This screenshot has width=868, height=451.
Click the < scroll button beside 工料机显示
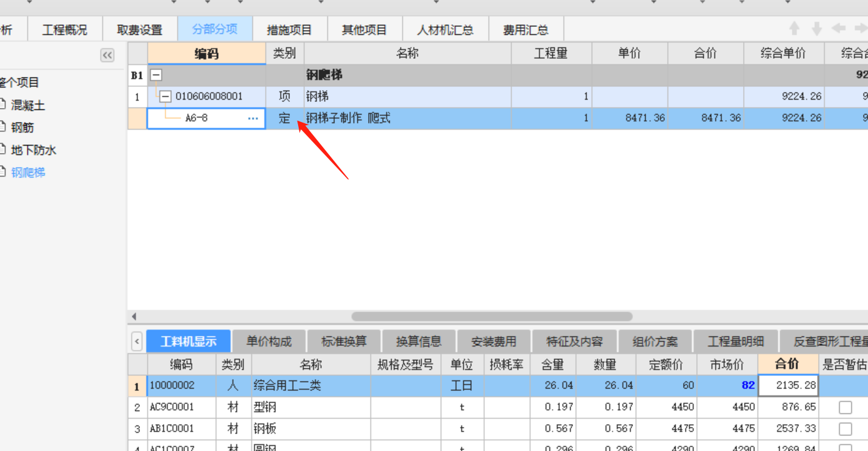137,342
